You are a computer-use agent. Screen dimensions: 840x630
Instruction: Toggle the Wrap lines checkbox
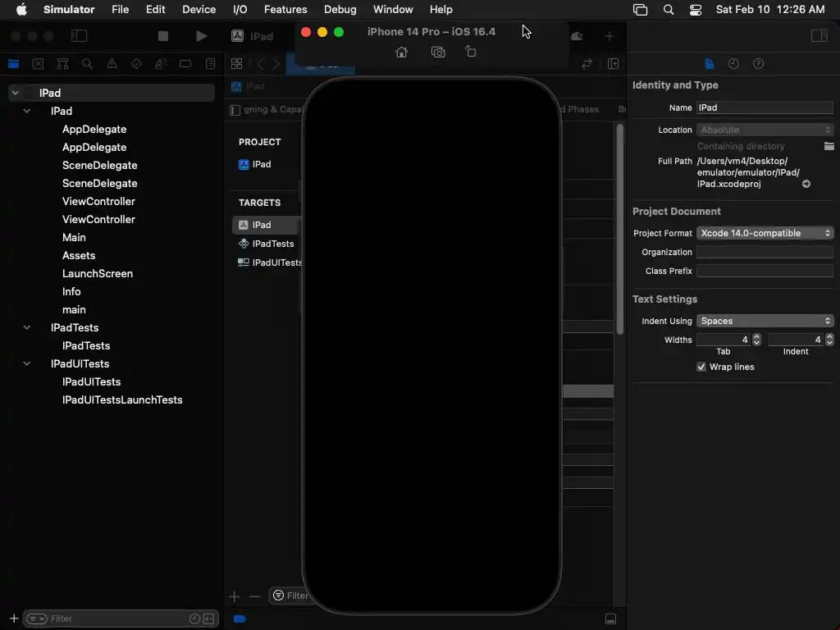pos(701,367)
